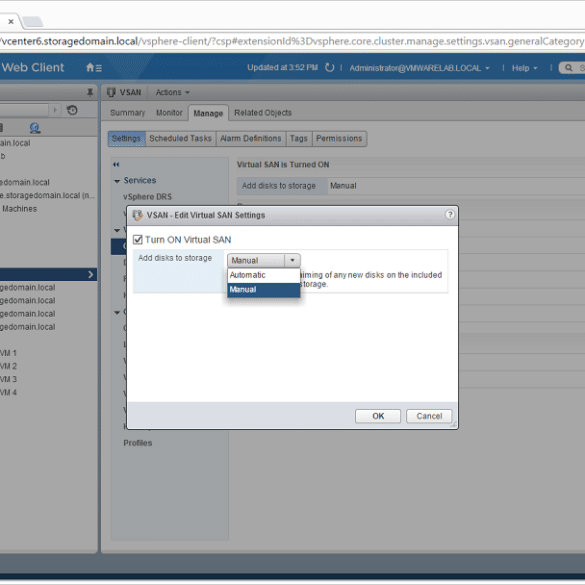Open the Administrator@VMWARELAB.LOCAL user menu
Image resolution: width=585 pixels, height=585 pixels.
(419, 68)
